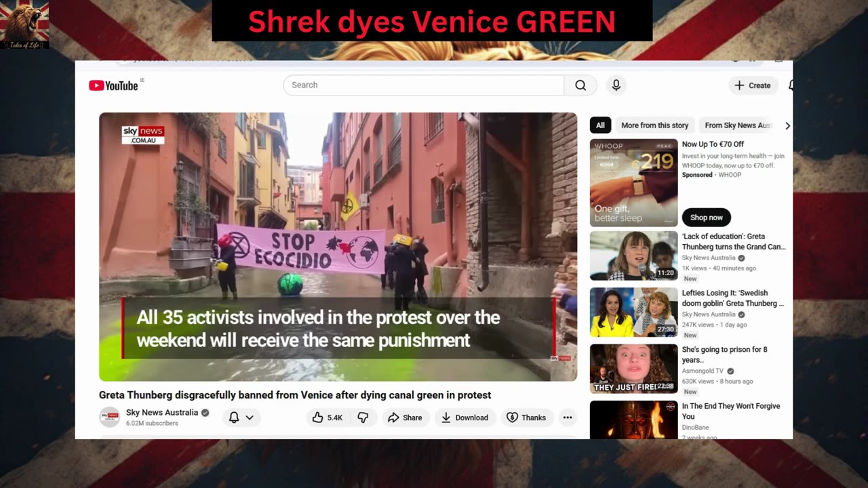Screen dimensions: 868x488
Task: Activate voice search microphone
Action: tap(616, 85)
